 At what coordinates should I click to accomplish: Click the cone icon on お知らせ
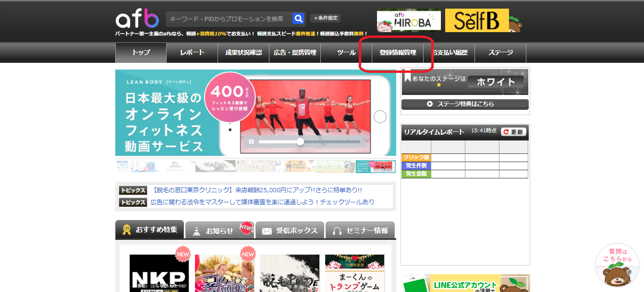[196, 231]
